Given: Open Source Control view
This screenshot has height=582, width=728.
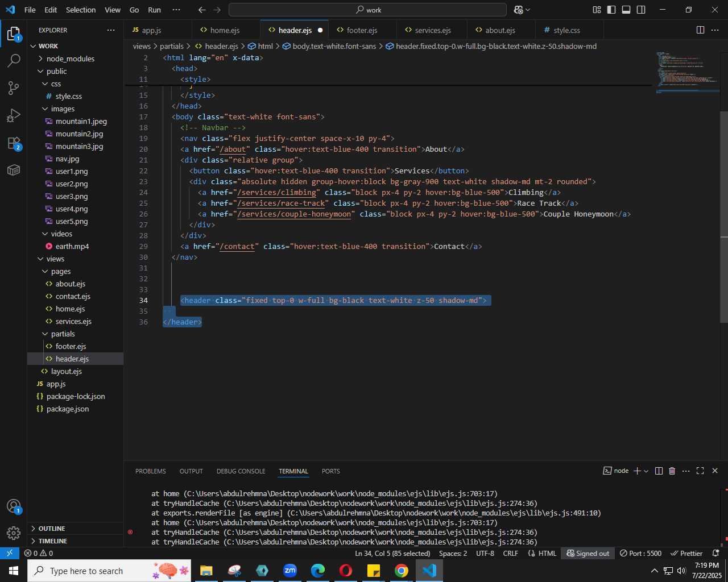Looking at the screenshot, I should [14, 88].
